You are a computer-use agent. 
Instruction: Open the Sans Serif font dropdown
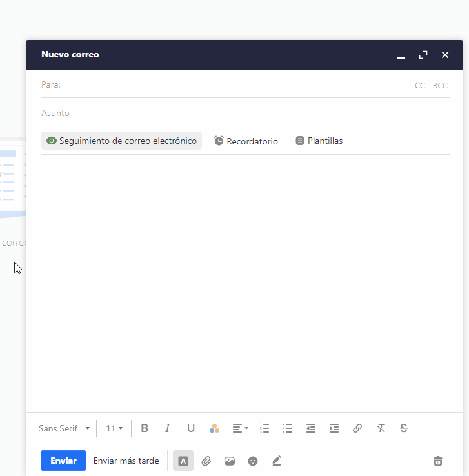(x=64, y=428)
